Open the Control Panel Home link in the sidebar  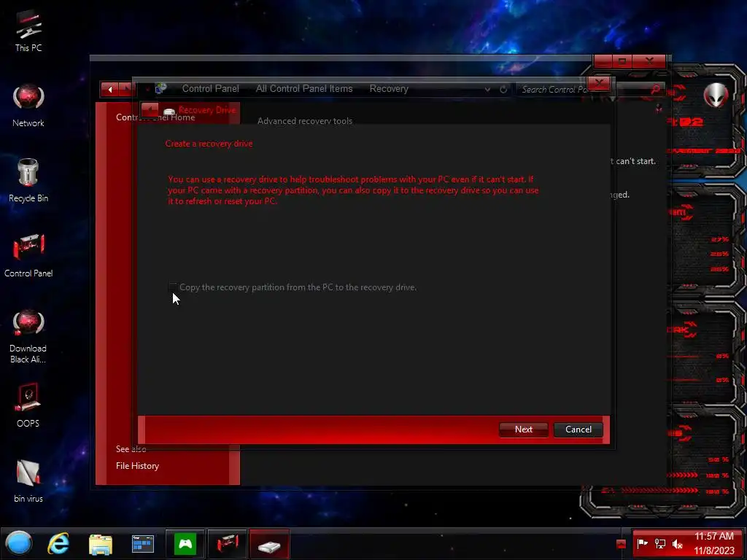155,117
